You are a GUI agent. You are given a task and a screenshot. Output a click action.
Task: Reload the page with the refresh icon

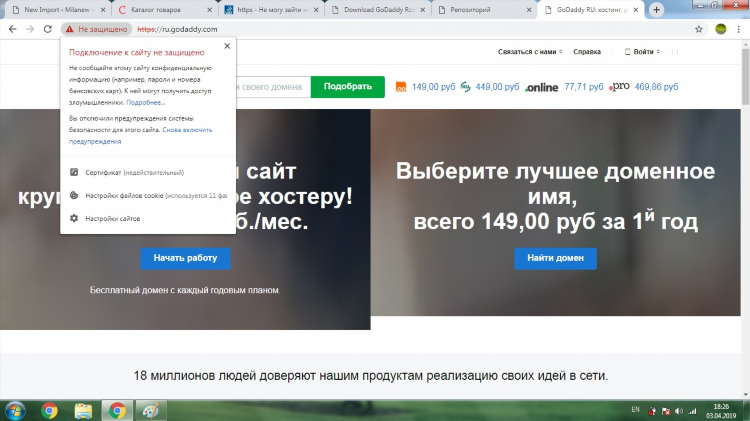47,29
